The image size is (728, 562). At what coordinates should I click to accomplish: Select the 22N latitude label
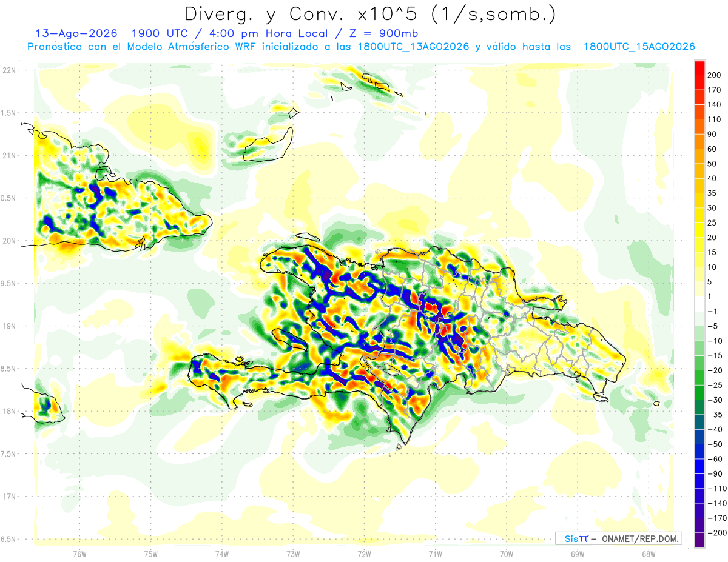(9, 70)
